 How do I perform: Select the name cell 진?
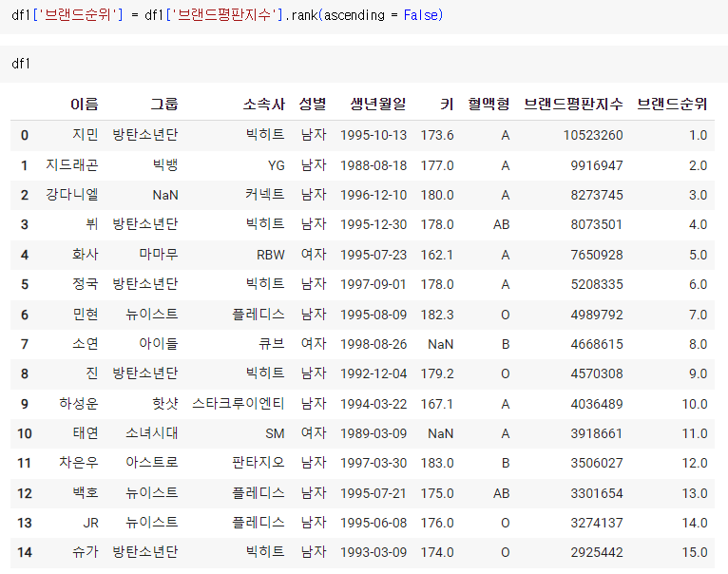point(92,373)
